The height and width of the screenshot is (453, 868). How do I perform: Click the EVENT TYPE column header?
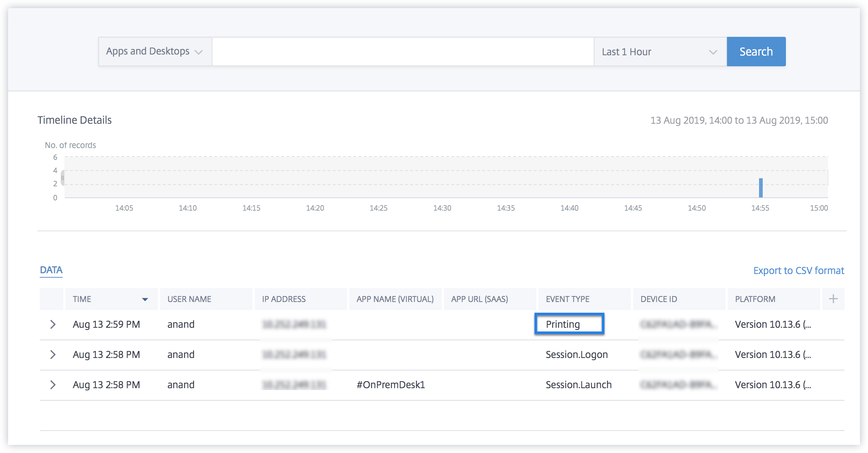pyautogui.click(x=568, y=299)
